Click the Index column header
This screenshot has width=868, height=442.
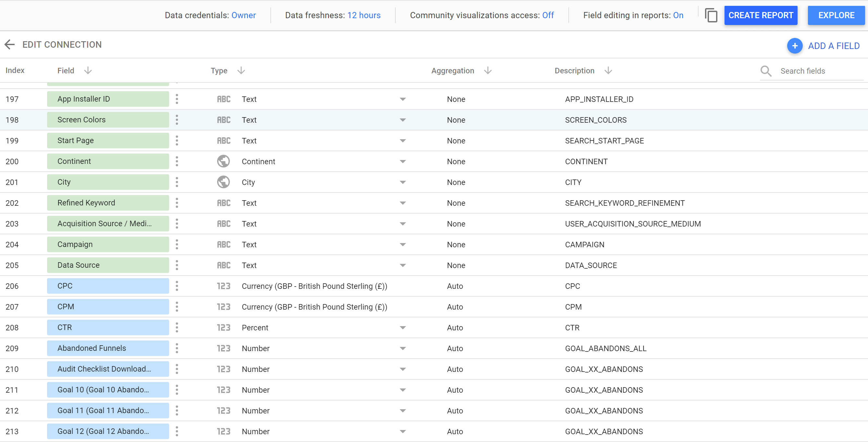pos(15,70)
